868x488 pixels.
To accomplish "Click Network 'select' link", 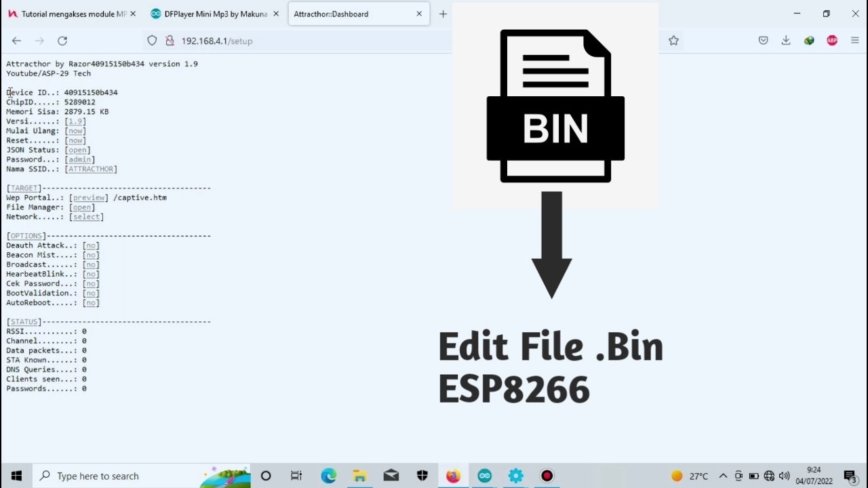I will click(87, 216).
